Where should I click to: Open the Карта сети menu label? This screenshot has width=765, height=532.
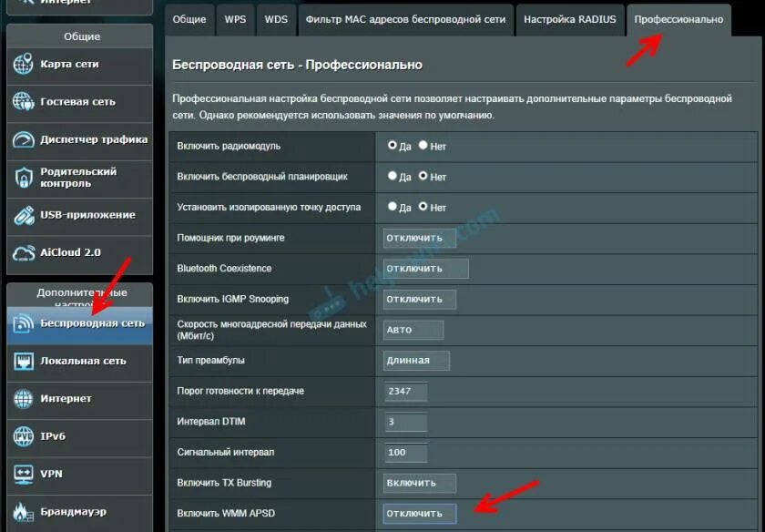tap(69, 64)
